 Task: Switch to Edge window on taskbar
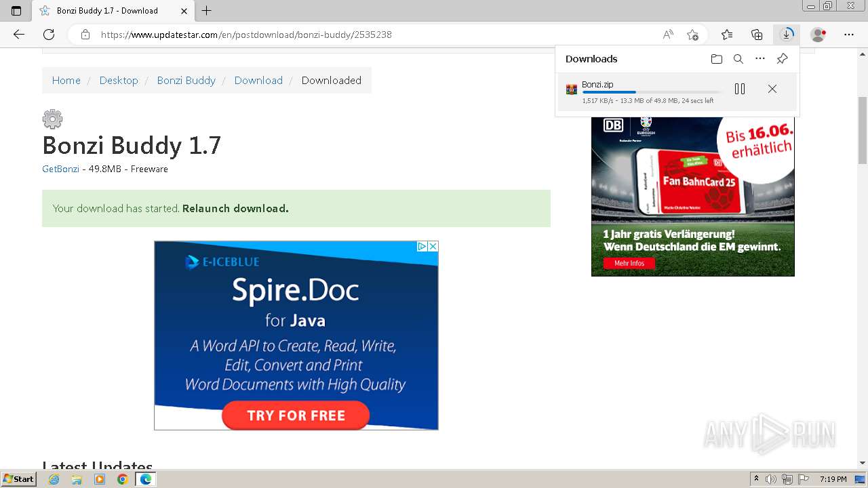pyautogui.click(x=146, y=479)
